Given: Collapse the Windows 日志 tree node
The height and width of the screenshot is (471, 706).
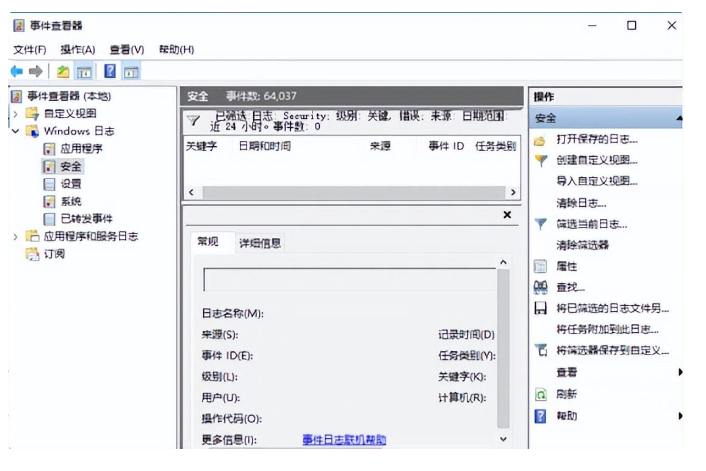Looking at the screenshot, I should point(15,131).
